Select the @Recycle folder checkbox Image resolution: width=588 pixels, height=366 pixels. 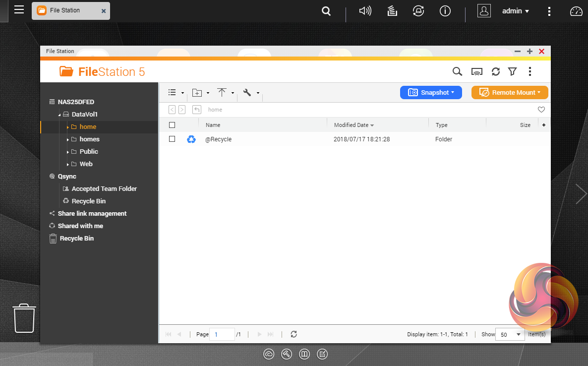[x=172, y=139]
